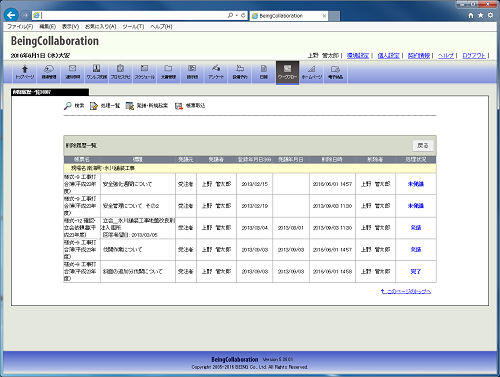Screen dimensions: 500x377
Task: Open the folder icon for document management
Action: click(168, 68)
